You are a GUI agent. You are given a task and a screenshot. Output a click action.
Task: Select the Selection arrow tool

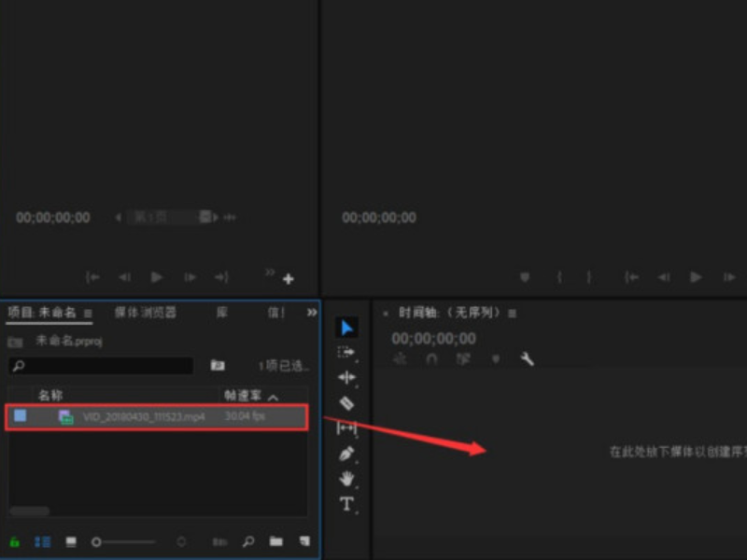tap(346, 328)
